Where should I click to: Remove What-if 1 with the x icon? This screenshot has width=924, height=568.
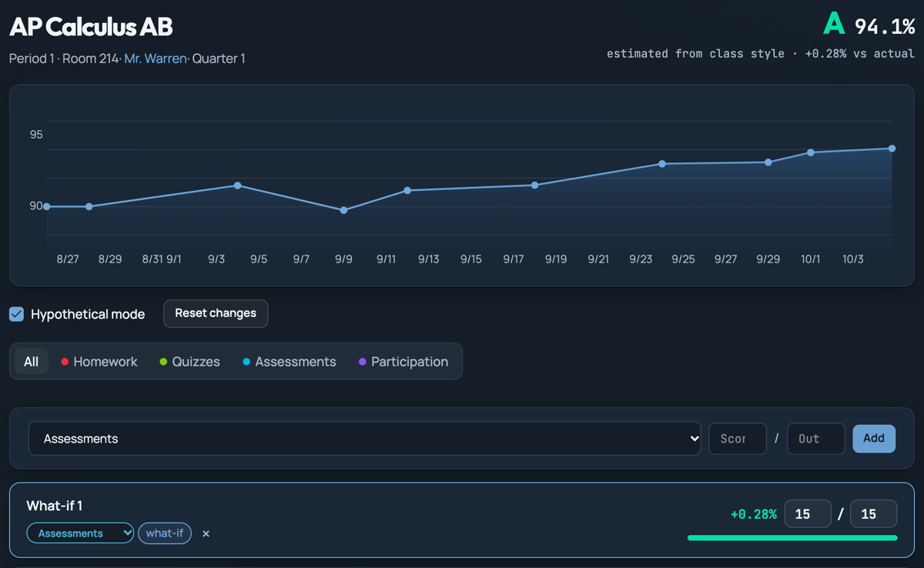tap(206, 533)
